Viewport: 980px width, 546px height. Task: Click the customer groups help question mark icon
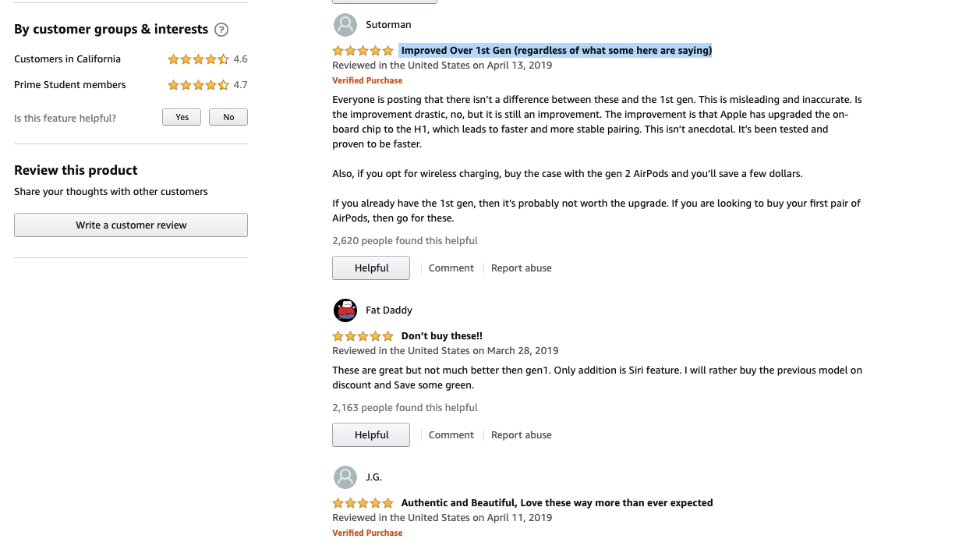tap(221, 29)
